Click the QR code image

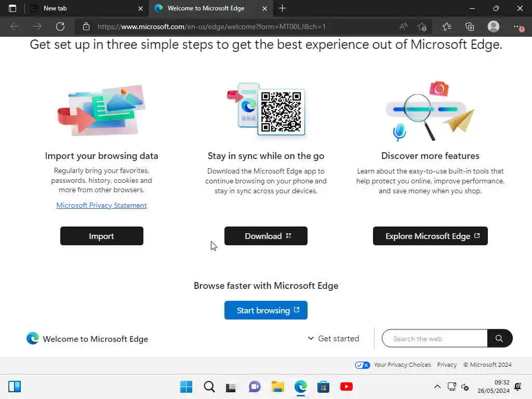[x=281, y=112]
